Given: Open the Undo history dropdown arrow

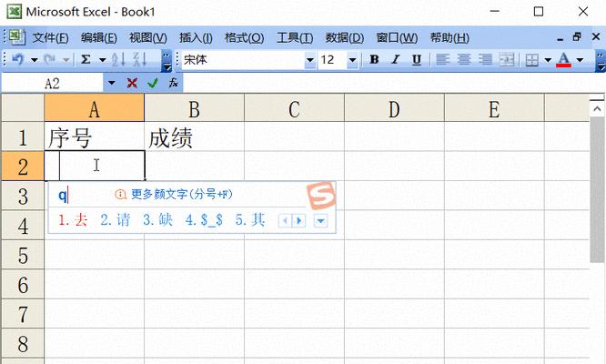Looking at the screenshot, I should (35, 60).
